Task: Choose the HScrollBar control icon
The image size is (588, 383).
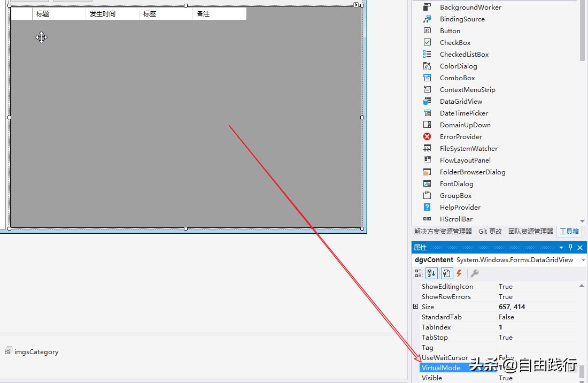Action: [427, 219]
